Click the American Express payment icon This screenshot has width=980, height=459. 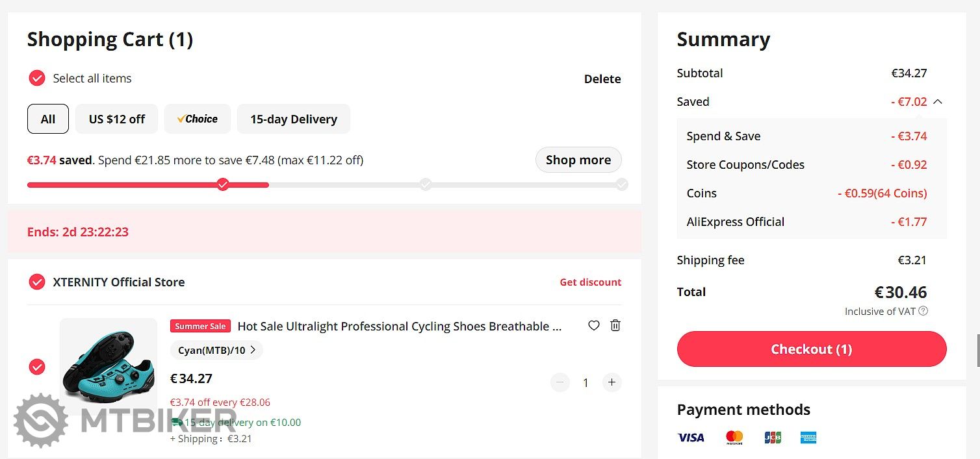coord(808,438)
